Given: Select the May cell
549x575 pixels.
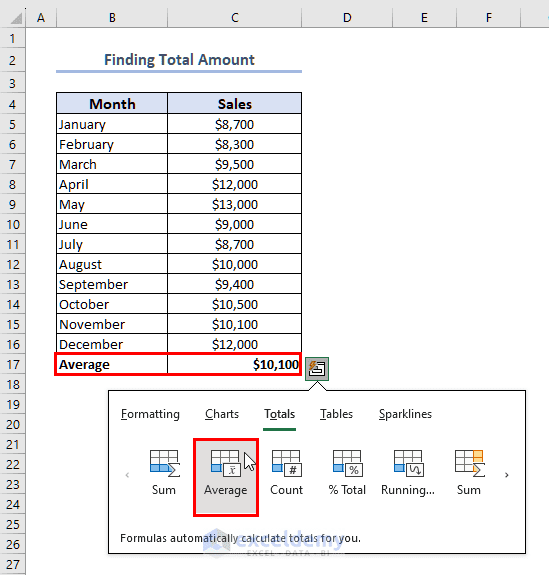Looking at the screenshot, I should tap(112, 204).
